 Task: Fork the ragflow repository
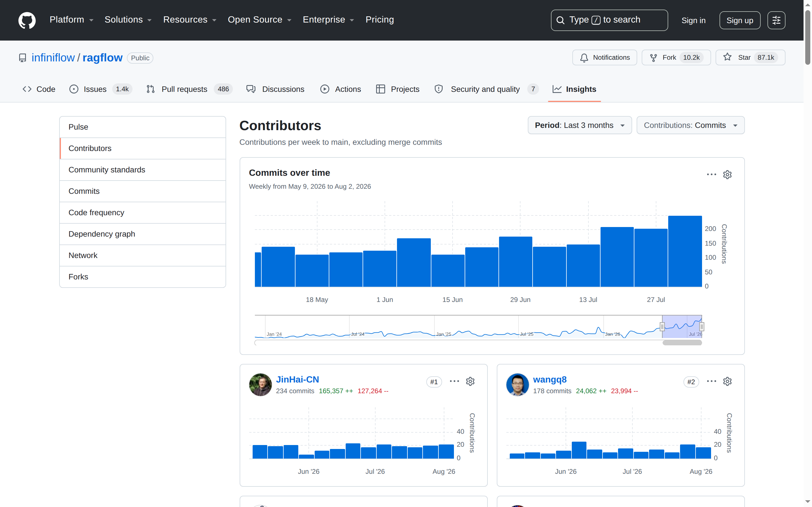pyautogui.click(x=676, y=58)
